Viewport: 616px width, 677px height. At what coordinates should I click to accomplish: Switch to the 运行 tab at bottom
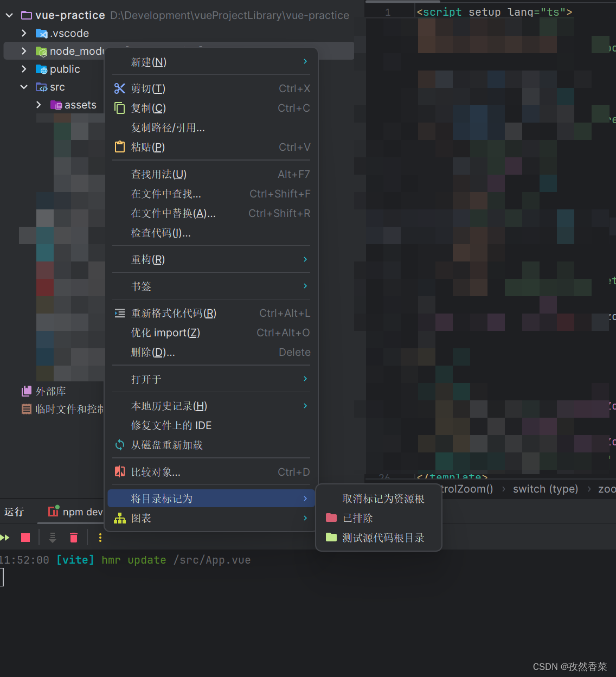pyautogui.click(x=15, y=512)
